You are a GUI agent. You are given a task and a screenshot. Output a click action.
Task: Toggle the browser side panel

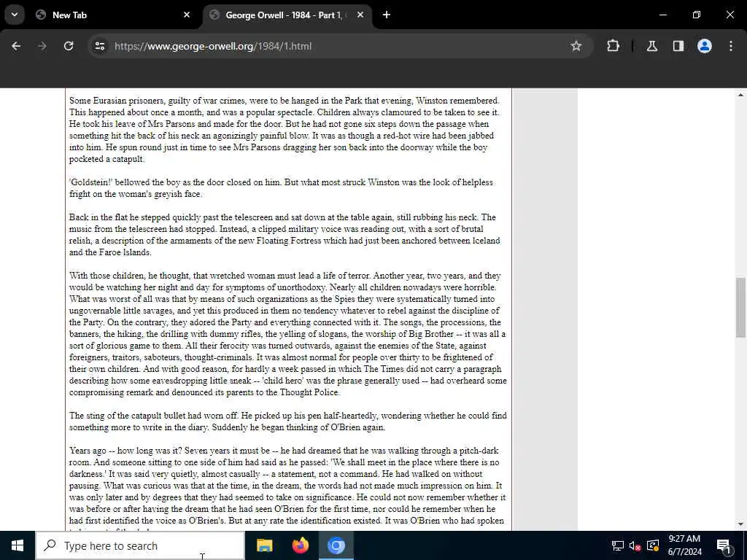(x=678, y=46)
